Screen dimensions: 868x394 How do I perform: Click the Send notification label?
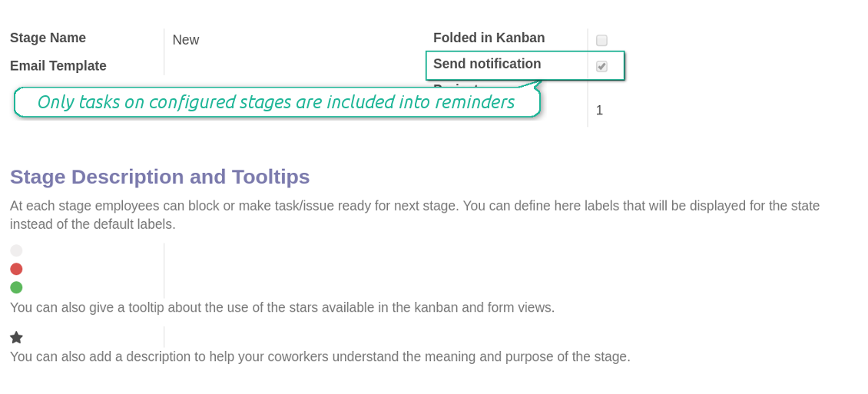pos(487,64)
